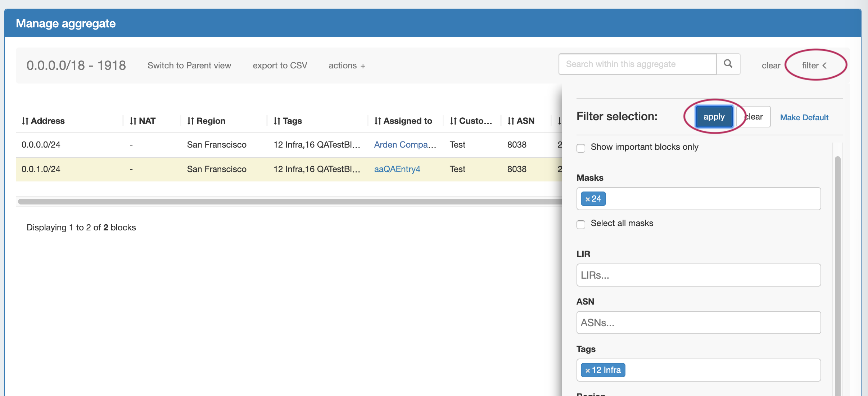Remove the 24 mask chip
The image size is (868, 396).
[x=587, y=199]
